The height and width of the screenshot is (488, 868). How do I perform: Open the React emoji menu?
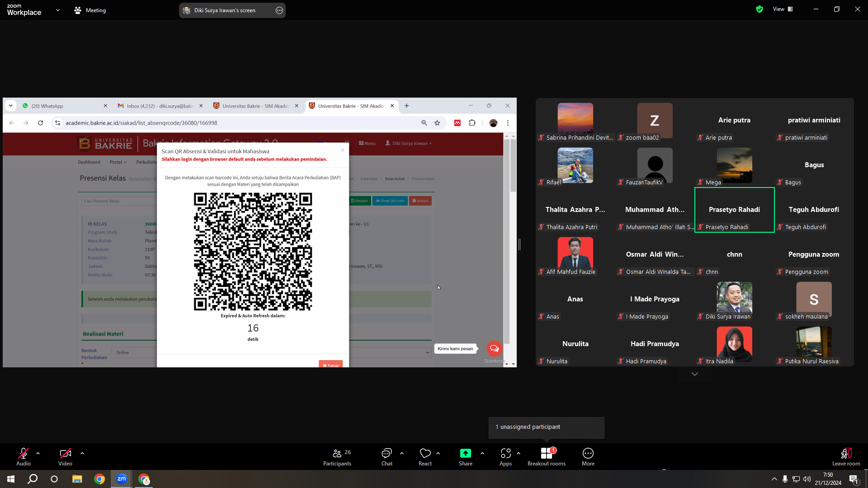tap(425, 457)
